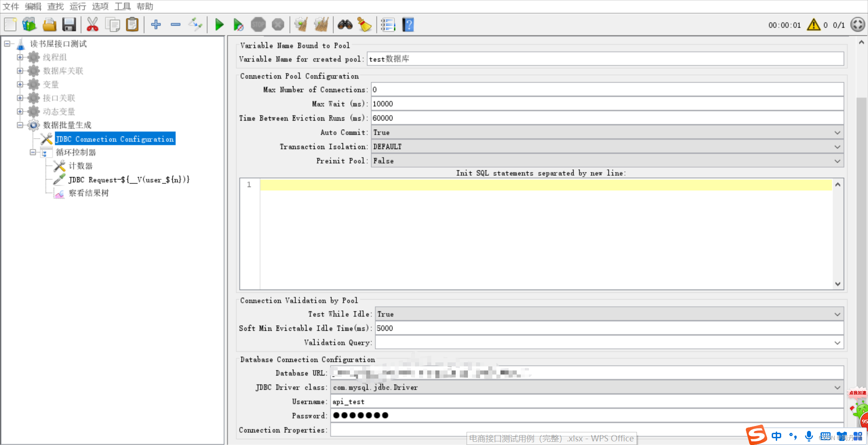868x445 pixels.
Task: Stop the running test icon
Action: [258, 24]
